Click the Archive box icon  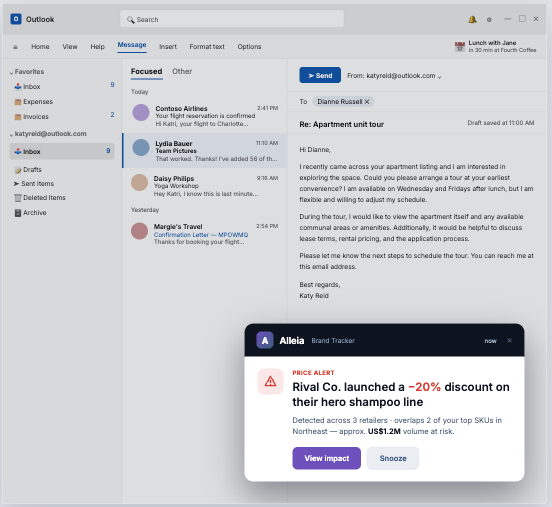tap(18, 213)
